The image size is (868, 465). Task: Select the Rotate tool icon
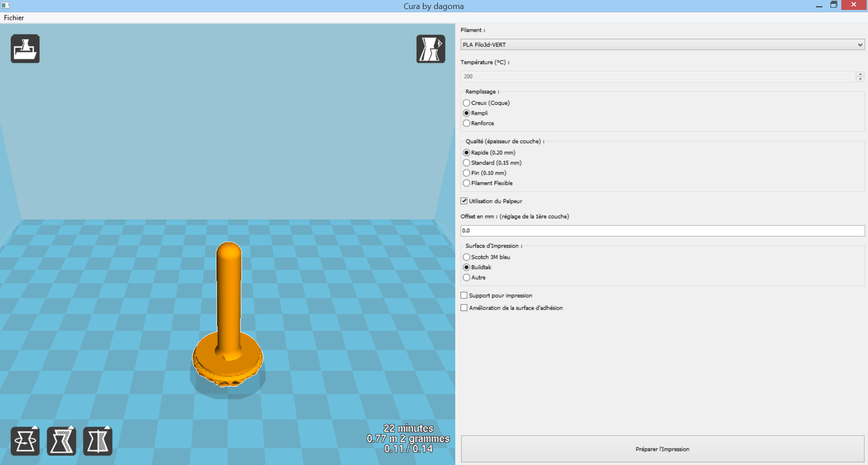click(x=25, y=441)
